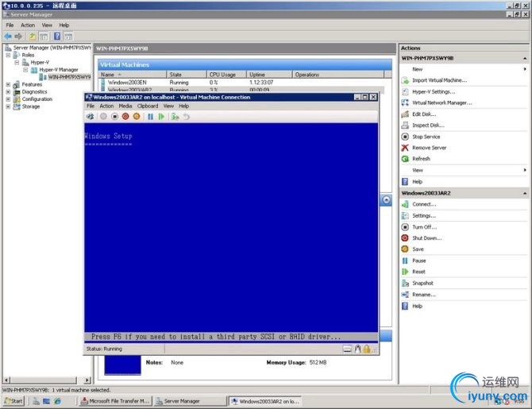The height and width of the screenshot is (409, 532).
Task: Send Ctrl+Alt+Del from VM Connection toolbar
Action: coord(91,117)
